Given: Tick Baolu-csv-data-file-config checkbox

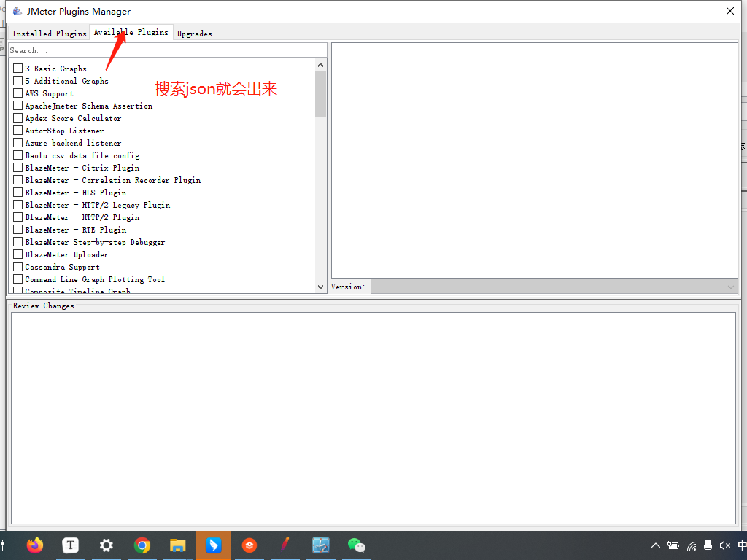Looking at the screenshot, I should point(18,155).
